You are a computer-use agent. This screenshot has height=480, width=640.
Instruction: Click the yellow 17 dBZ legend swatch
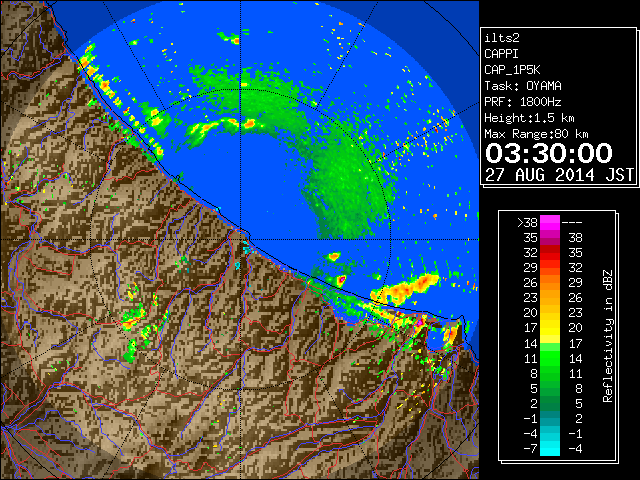[x=550, y=328]
